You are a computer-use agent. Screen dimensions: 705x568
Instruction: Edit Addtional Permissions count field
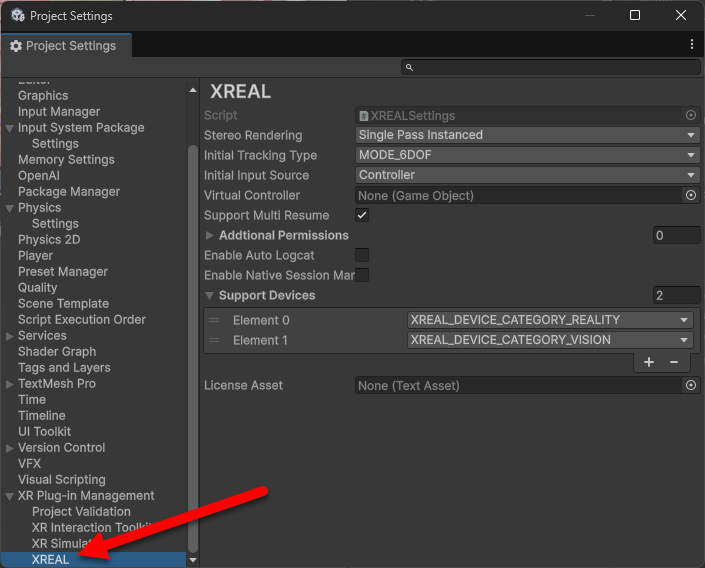click(676, 235)
